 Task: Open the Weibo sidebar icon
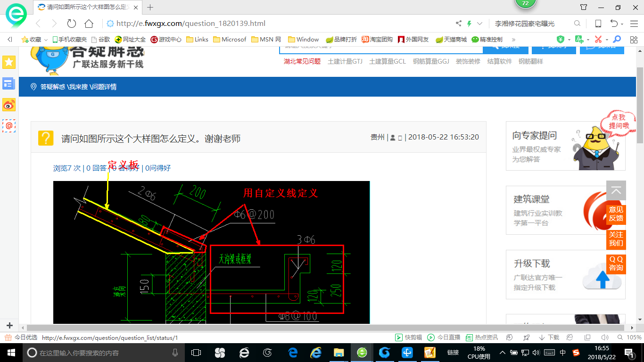click(x=9, y=105)
